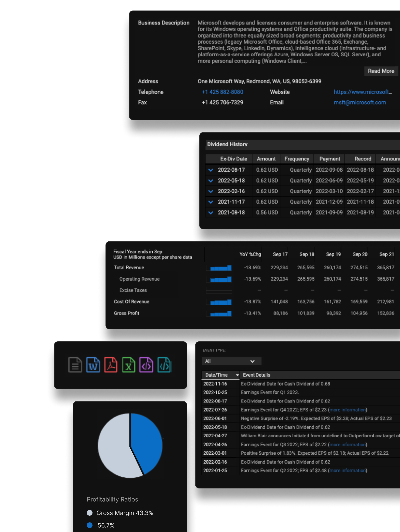The height and width of the screenshot is (532, 400).
Task: Click the Word document export icon
Action: click(x=93, y=365)
